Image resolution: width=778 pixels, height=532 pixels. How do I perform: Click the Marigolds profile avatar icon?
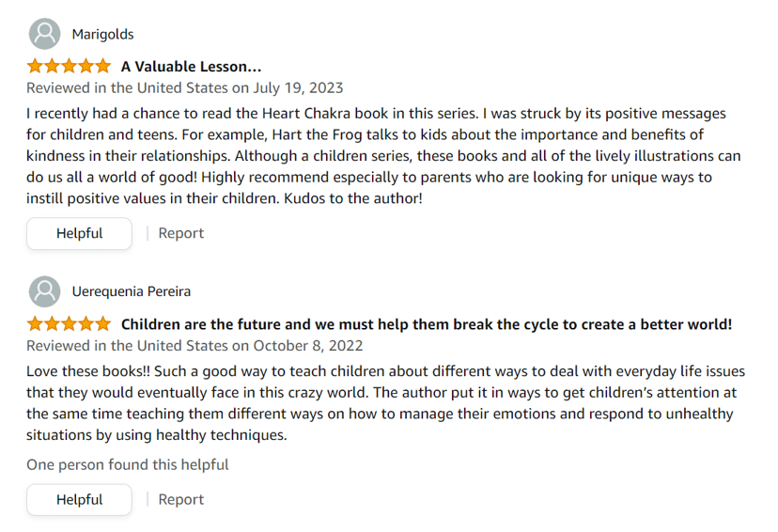click(45, 34)
